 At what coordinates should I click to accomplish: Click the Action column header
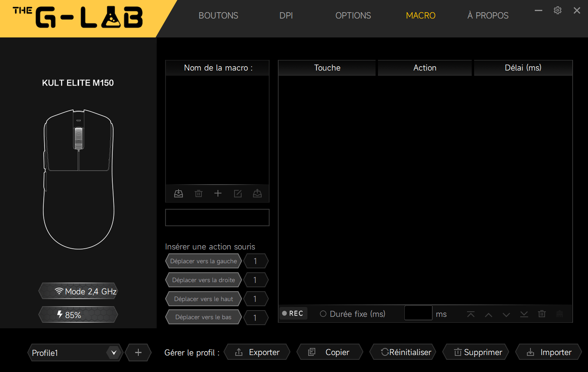click(x=425, y=68)
